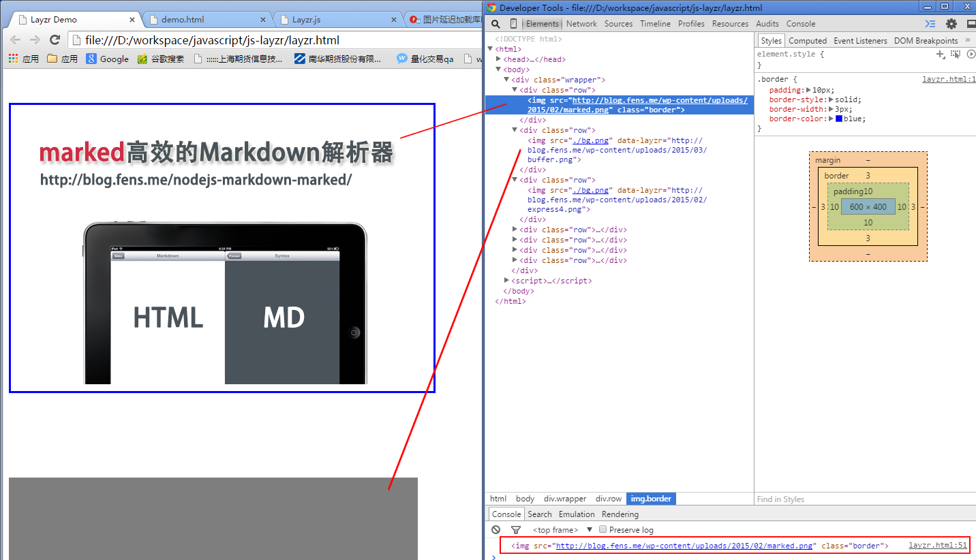
Task: Select div.row in the breadcrumb
Action: (609, 499)
